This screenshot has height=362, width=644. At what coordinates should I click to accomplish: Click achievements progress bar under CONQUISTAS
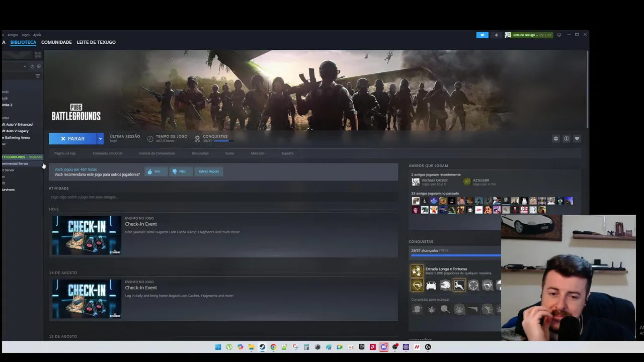(456, 255)
